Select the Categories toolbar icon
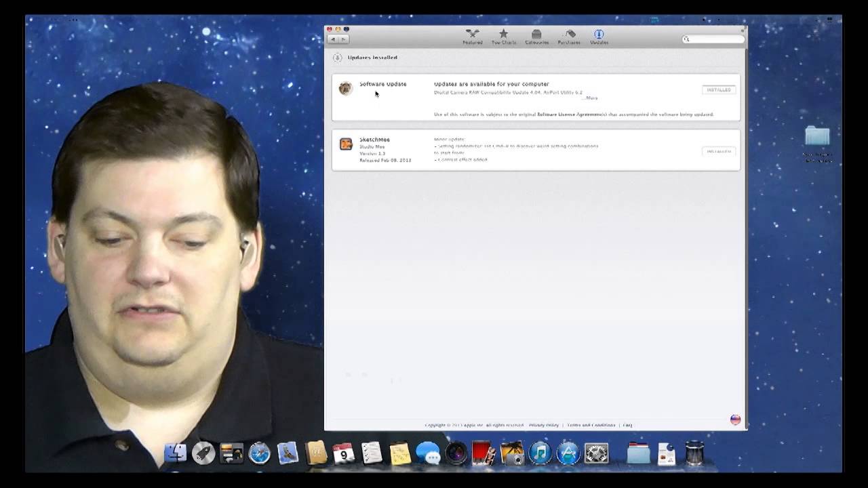This screenshot has height=488, width=868. click(536, 37)
